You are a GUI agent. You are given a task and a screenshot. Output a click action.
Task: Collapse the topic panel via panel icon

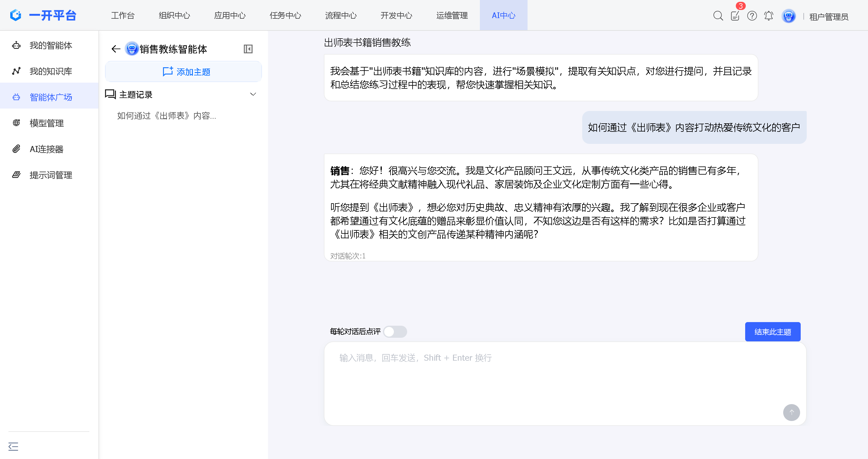(248, 49)
